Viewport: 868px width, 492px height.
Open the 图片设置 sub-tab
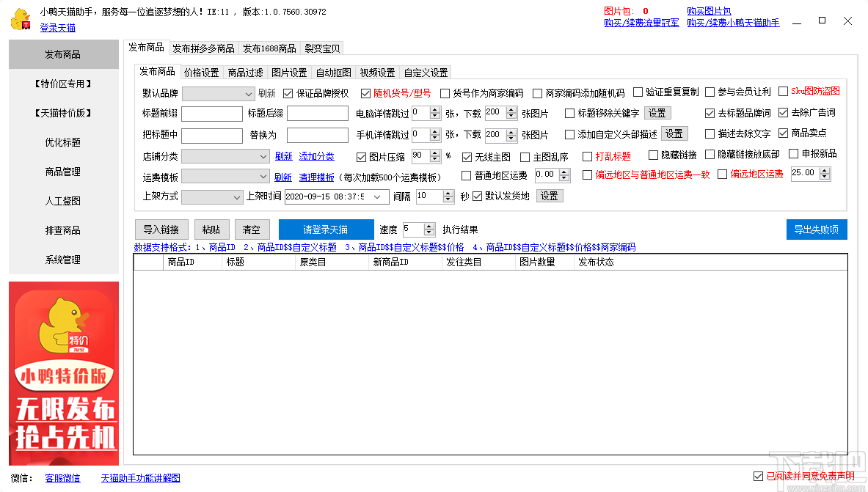click(289, 73)
